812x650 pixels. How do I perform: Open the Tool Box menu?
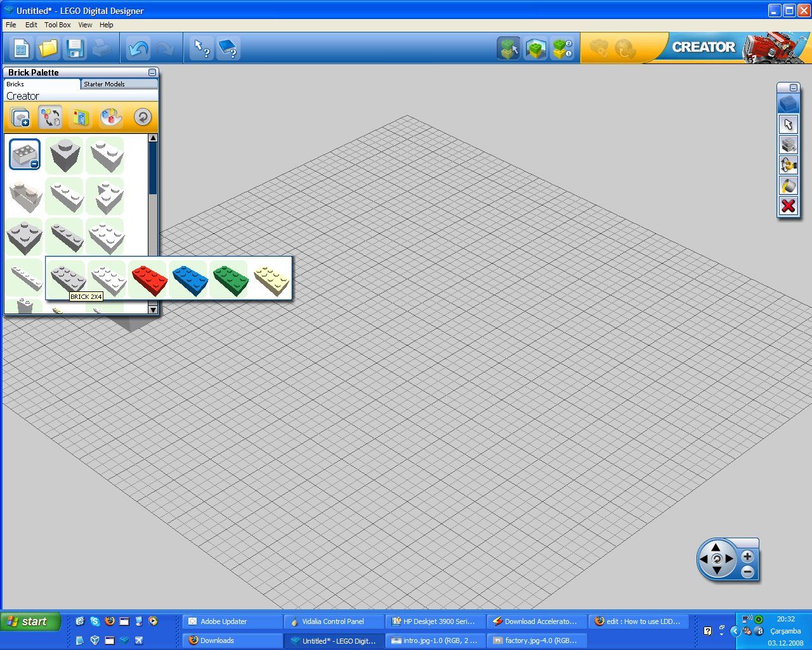(x=57, y=25)
